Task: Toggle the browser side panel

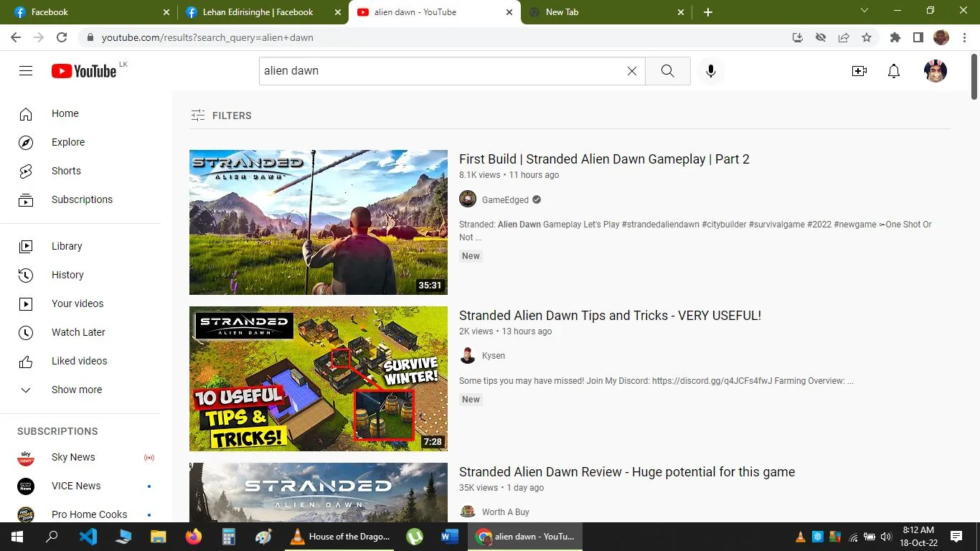Action: (918, 37)
